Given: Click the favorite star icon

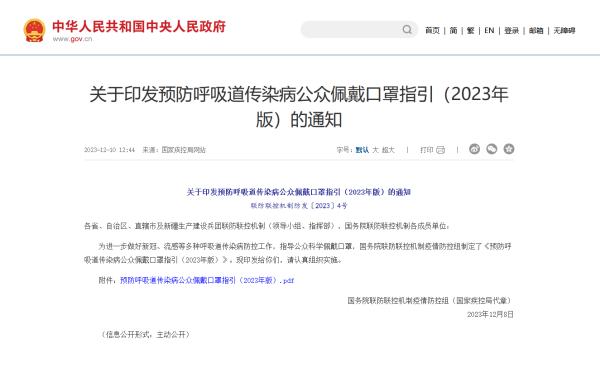Looking at the screenshot, I should tap(509, 149).
